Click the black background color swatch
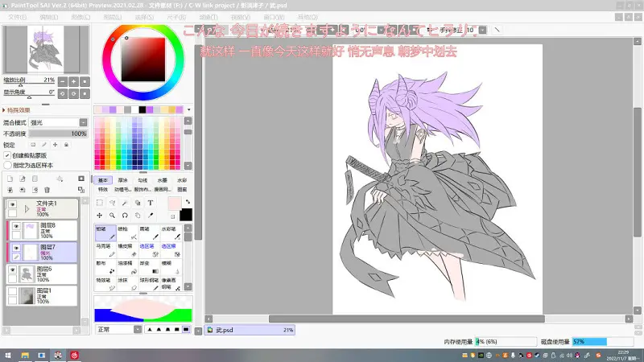This screenshot has height=362, width=644. pos(186,215)
